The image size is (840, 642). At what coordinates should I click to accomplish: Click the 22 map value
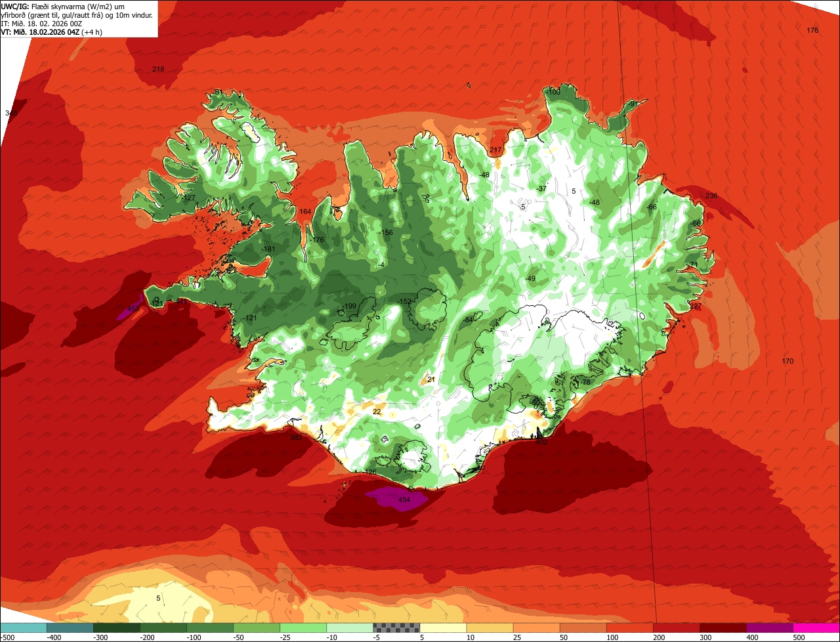[x=377, y=412]
